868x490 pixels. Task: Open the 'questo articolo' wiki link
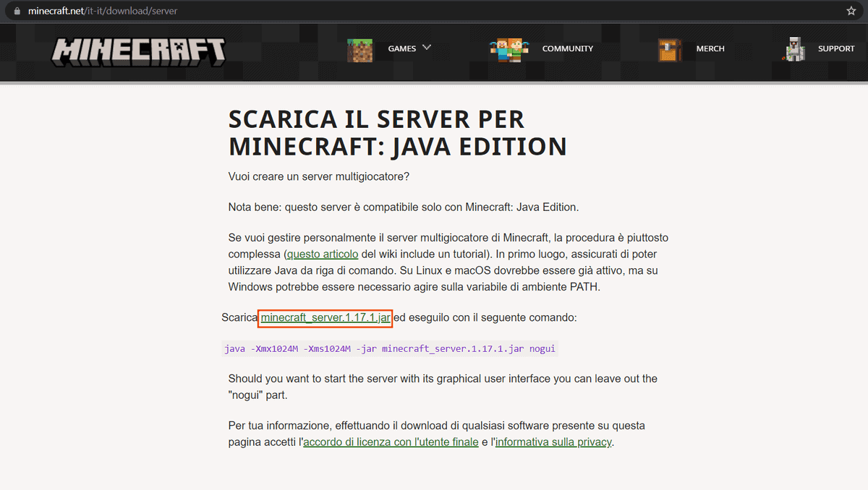[x=322, y=254]
